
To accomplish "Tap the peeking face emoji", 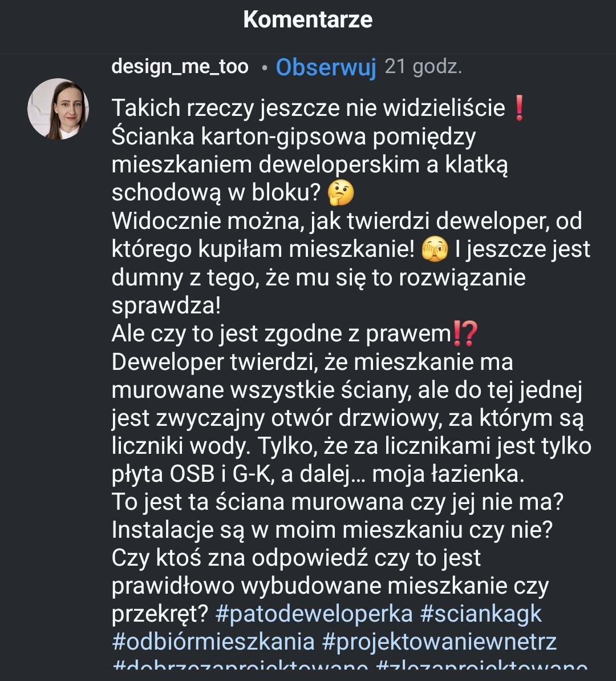I will point(435,249).
